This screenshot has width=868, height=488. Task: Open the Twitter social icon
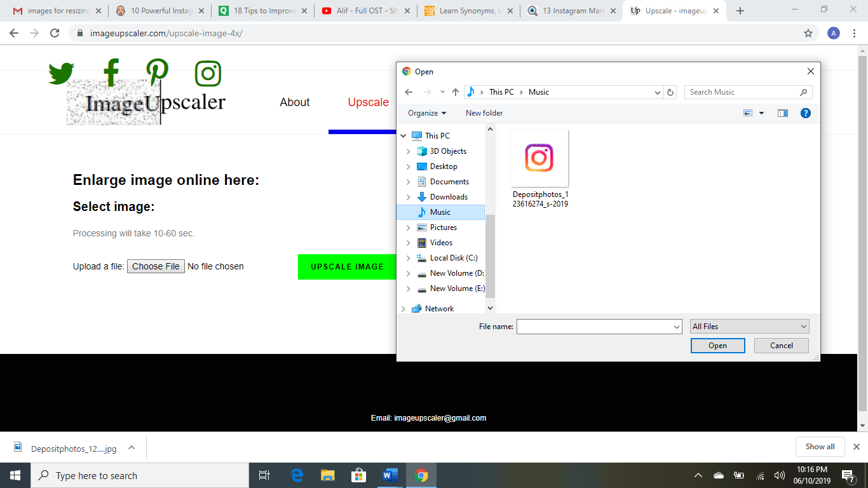(62, 73)
